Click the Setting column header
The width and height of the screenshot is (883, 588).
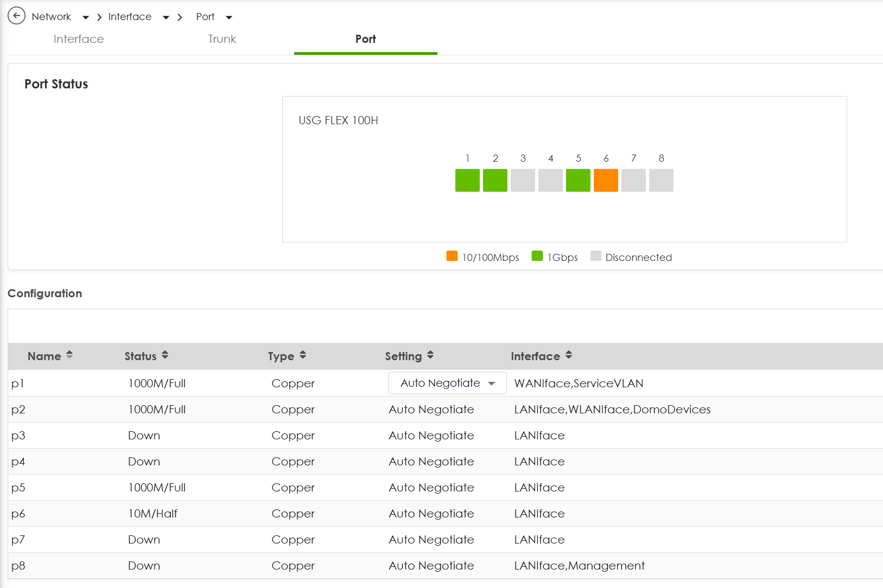[x=403, y=356]
